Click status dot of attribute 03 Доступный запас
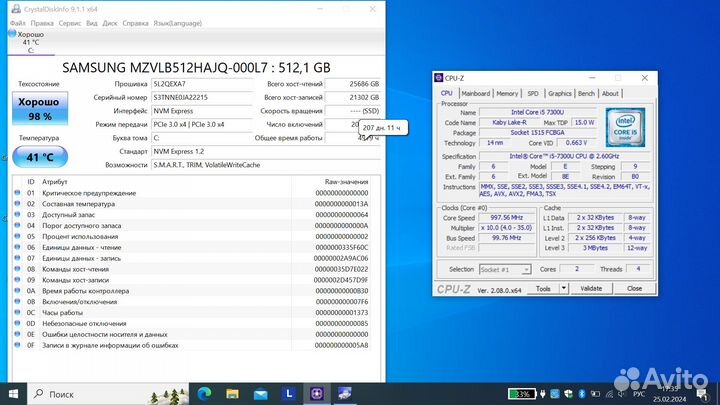 (x=17, y=214)
